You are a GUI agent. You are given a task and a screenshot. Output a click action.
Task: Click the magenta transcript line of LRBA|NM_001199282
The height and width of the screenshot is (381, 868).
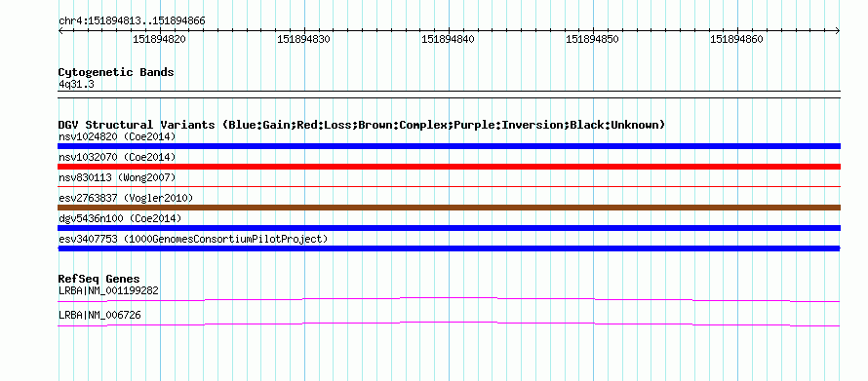click(x=449, y=299)
